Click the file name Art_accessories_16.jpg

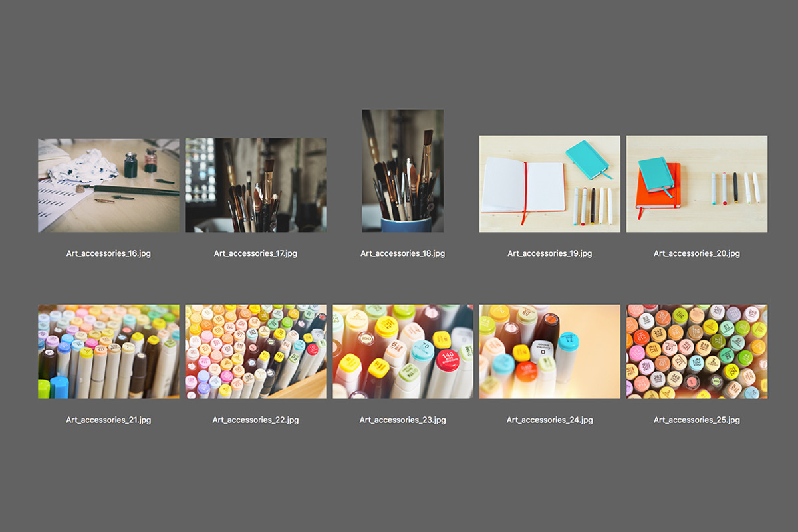click(108, 253)
